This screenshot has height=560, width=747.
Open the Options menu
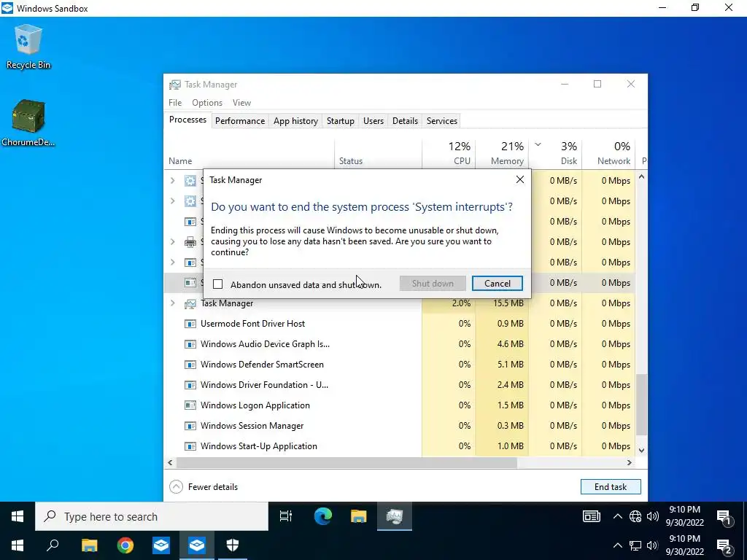(x=206, y=103)
